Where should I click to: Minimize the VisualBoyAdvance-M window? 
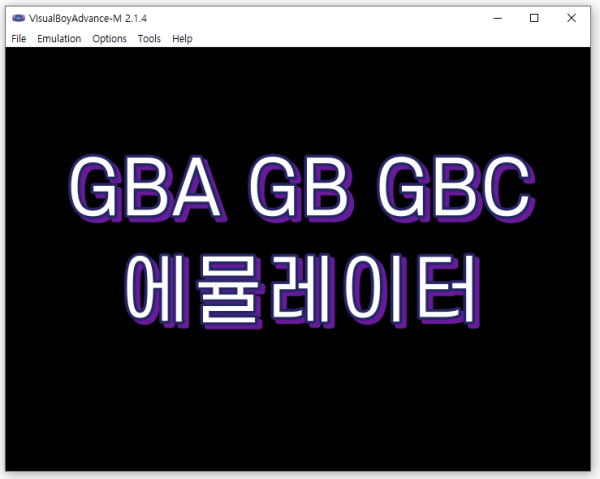coord(497,18)
